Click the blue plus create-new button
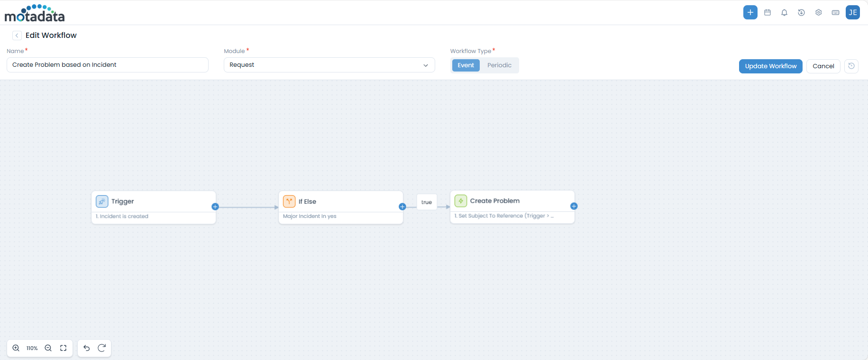 pyautogui.click(x=750, y=13)
